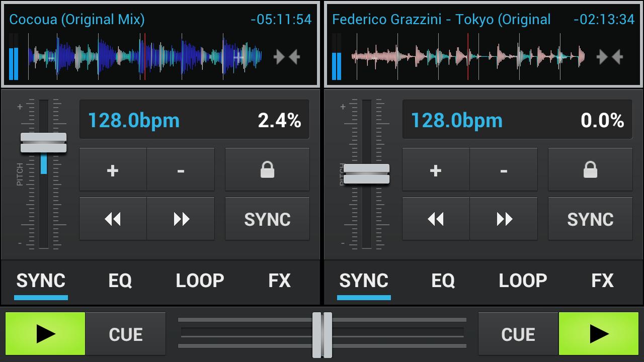The height and width of the screenshot is (362, 644).
Task: Click the left deck pitch fader handle
Action: 43,143
